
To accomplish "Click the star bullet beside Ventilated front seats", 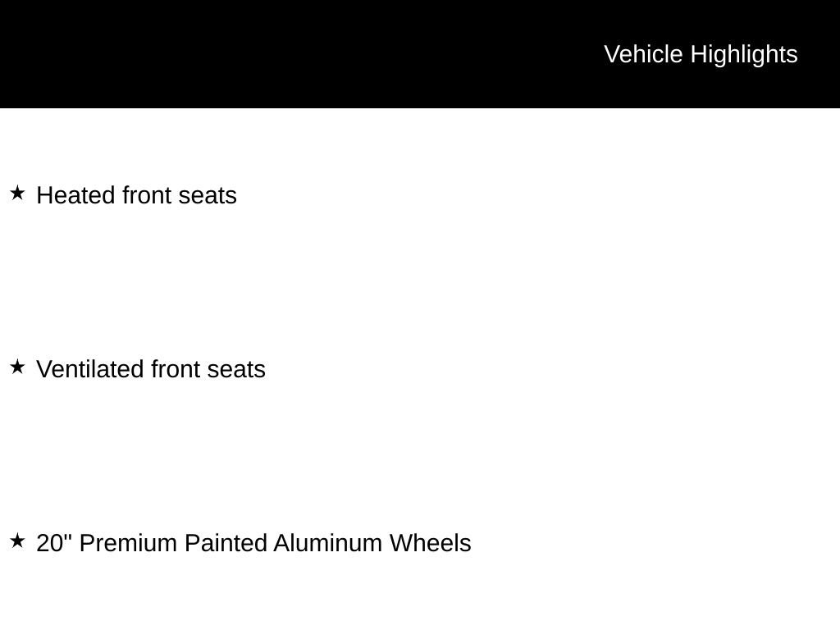I will [17, 367].
